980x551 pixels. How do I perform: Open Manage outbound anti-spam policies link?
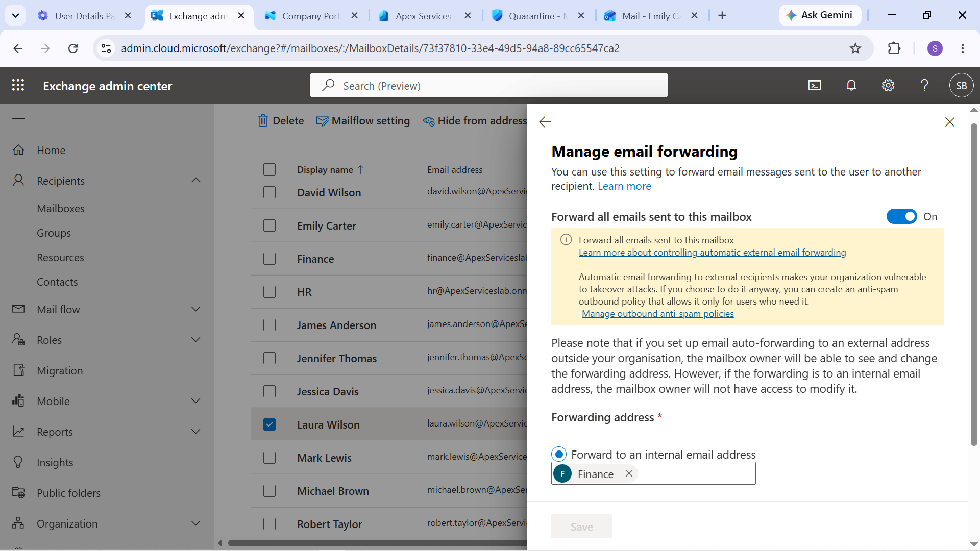[x=658, y=314]
